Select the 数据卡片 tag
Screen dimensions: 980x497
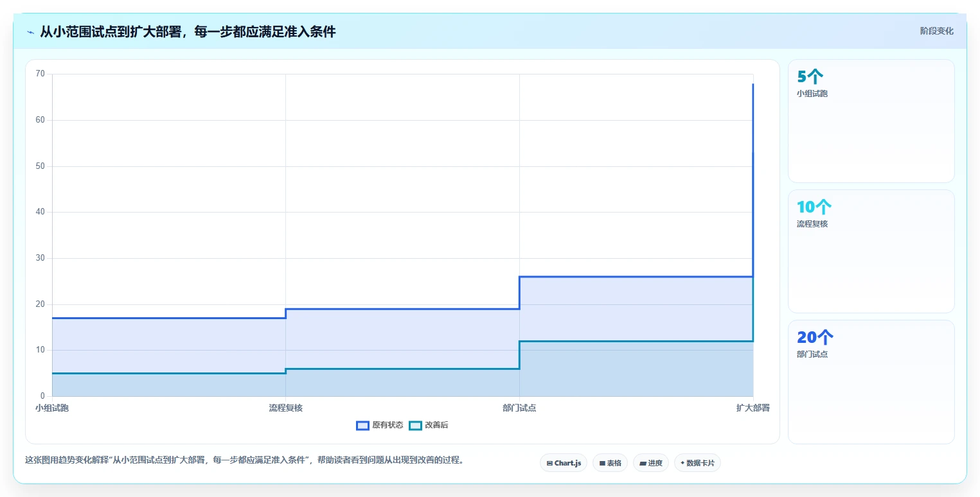tap(697, 463)
